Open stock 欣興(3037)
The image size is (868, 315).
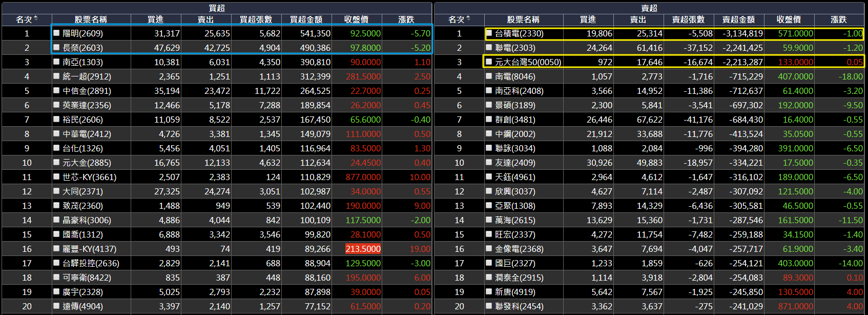point(515,191)
